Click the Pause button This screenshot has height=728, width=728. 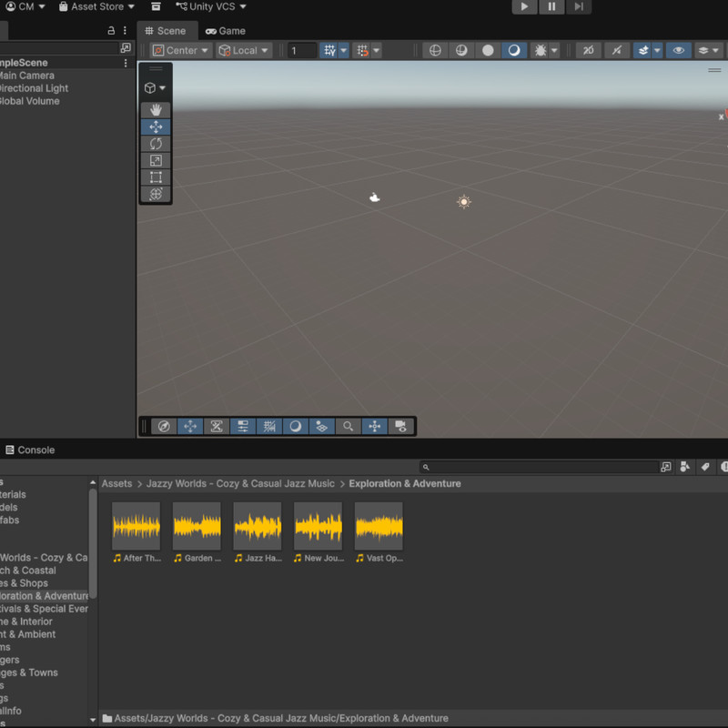tap(551, 6)
